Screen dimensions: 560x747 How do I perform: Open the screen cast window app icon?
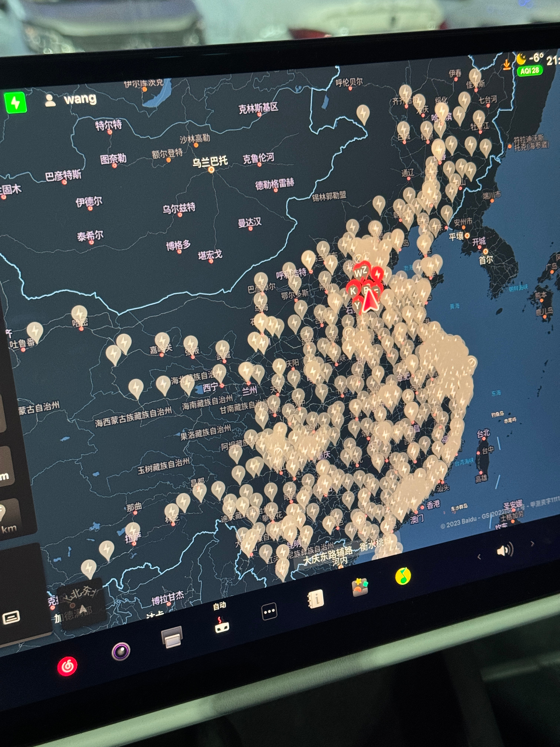[x=172, y=637]
